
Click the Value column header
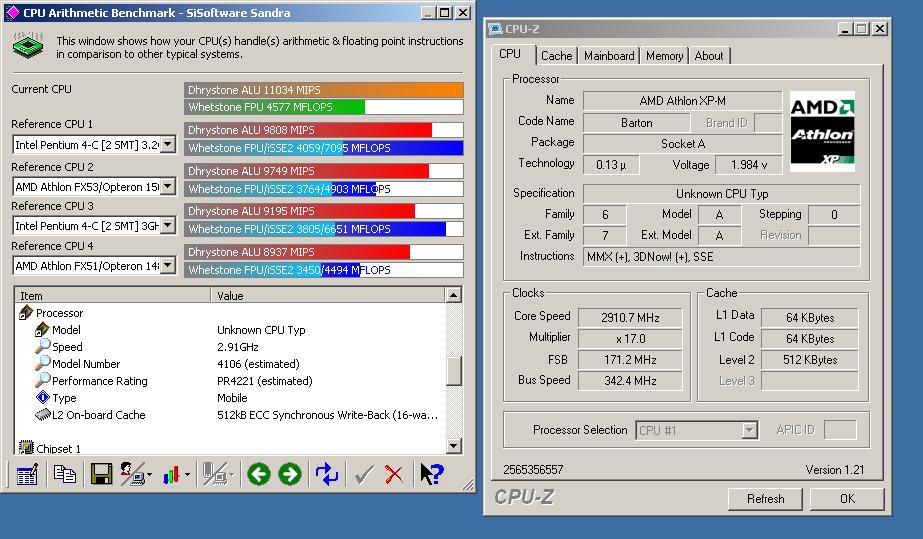(x=328, y=295)
